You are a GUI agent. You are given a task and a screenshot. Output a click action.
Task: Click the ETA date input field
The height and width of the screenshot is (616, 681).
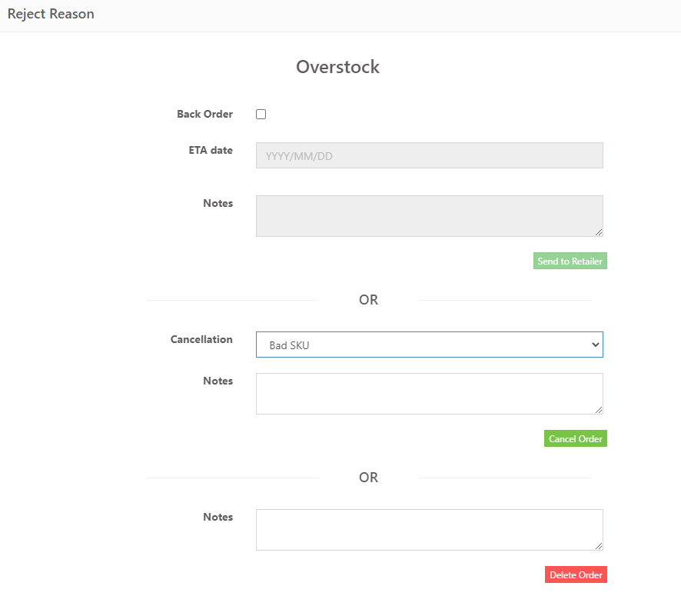tap(429, 155)
